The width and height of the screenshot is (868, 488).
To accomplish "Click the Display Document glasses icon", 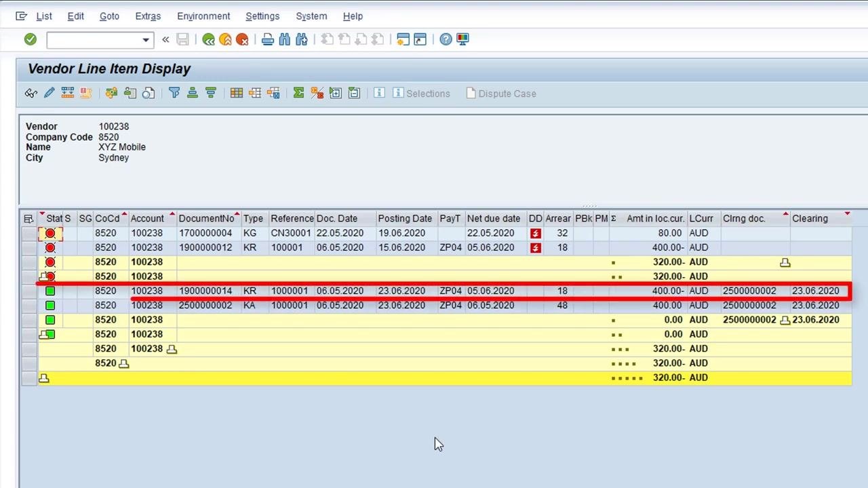I will coord(31,93).
